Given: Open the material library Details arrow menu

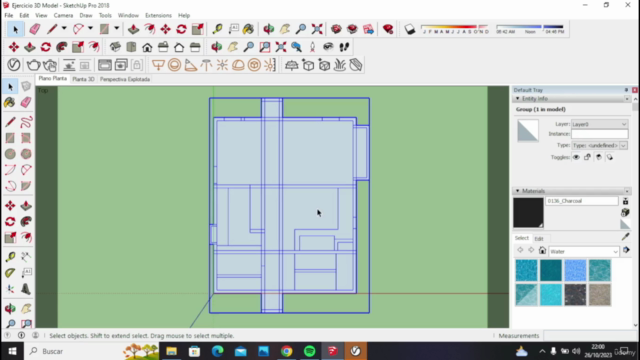Looking at the screenshot, I should 626,251.
